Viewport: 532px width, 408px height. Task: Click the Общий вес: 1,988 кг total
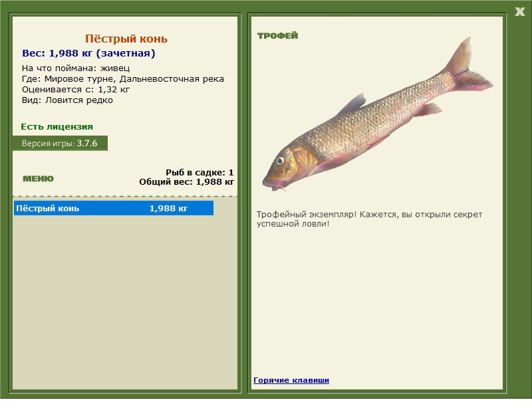[x=186, y=182]
